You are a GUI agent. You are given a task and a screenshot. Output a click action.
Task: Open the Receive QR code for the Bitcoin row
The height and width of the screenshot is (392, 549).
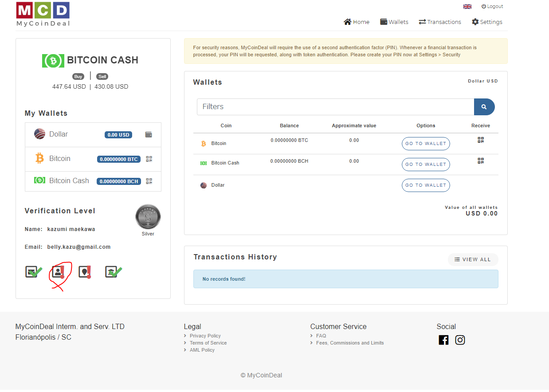pyautogui.click(x=481, y=140)
